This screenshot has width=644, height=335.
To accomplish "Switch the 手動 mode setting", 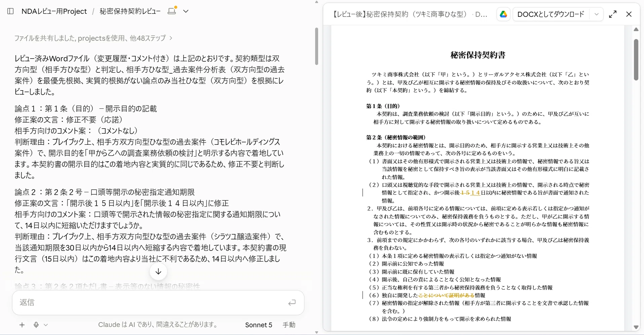I will coord(289,325).
